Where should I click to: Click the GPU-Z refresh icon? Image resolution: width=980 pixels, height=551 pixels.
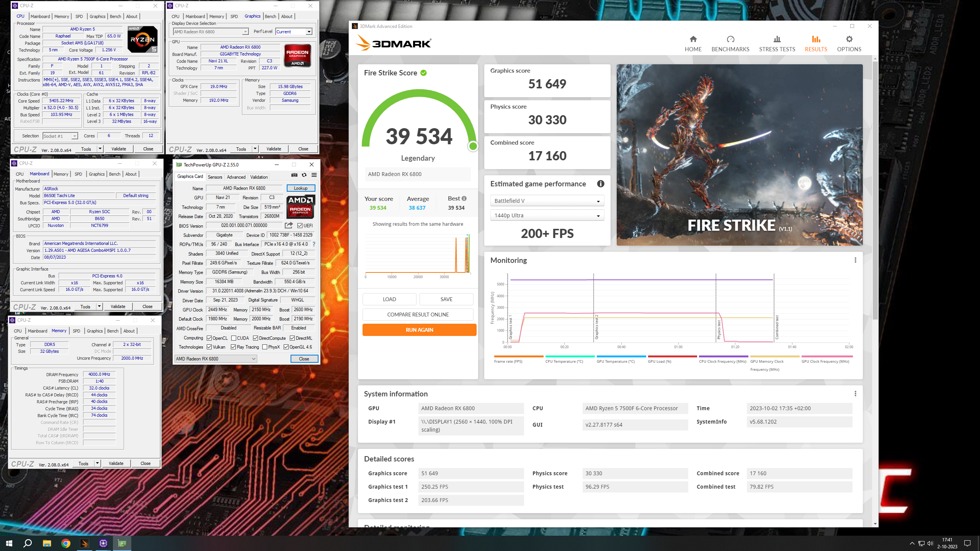[304, 175]
